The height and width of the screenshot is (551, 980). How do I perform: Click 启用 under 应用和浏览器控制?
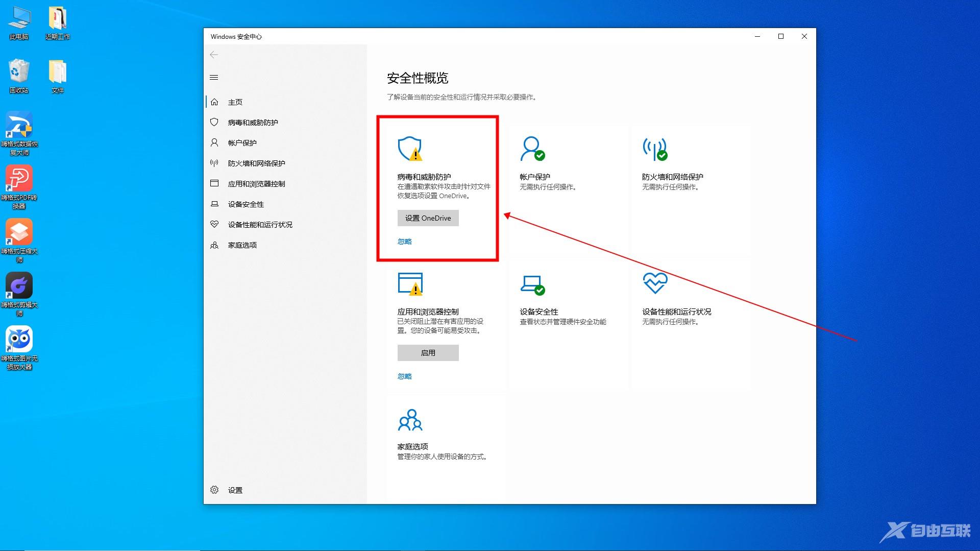tap(428, 352)
